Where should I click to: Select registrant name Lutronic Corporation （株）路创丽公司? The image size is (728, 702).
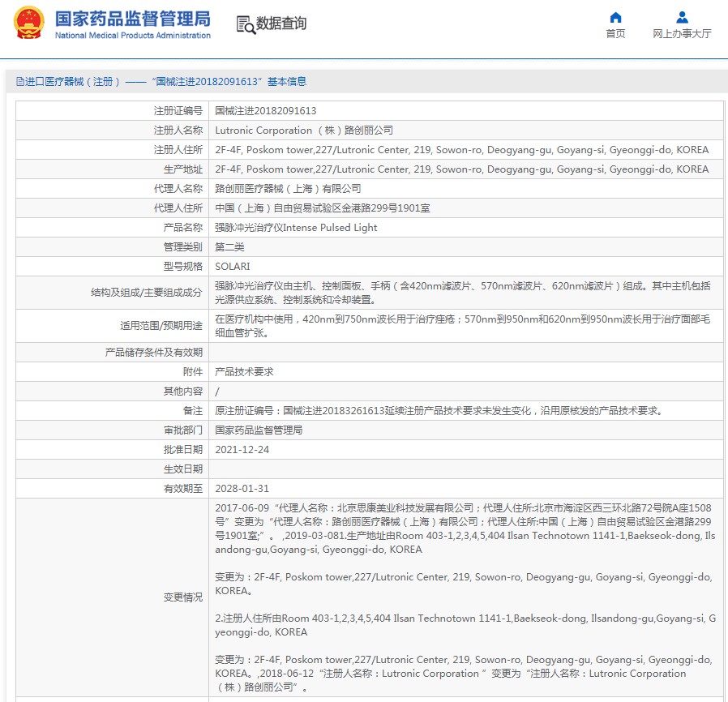pos(304,131)
